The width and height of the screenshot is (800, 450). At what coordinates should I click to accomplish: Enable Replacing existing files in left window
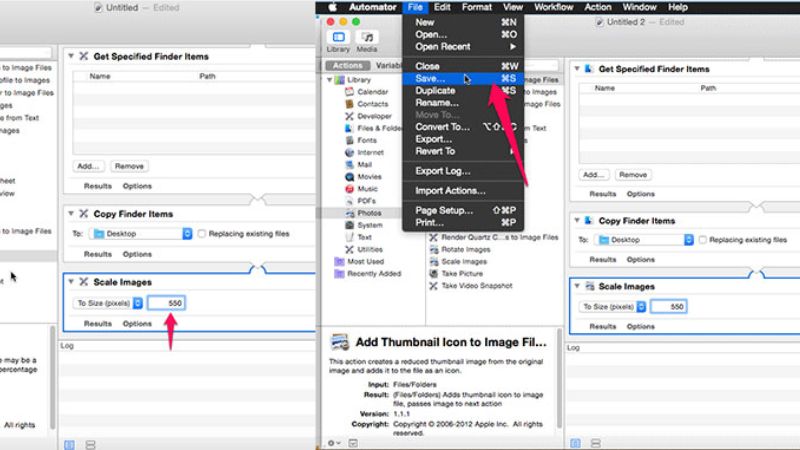pyautogui.click(x=202, y=233)
